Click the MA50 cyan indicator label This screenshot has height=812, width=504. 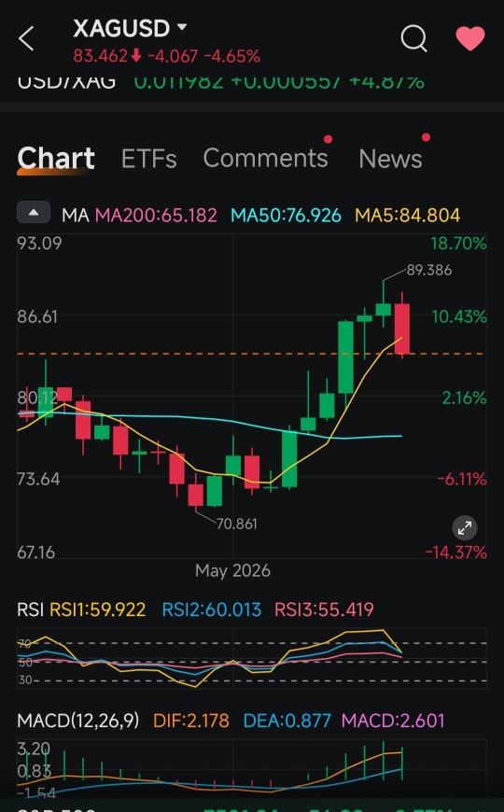click(x=286, y=215)
